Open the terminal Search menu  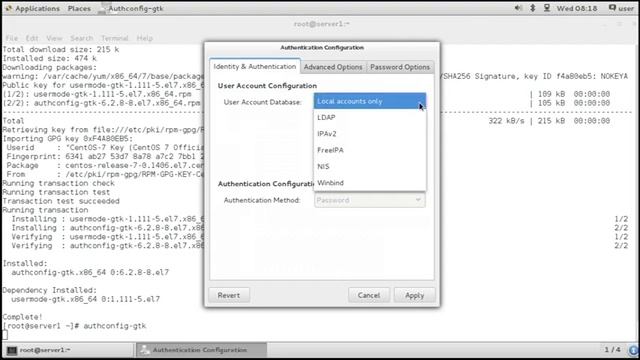(82, 38)
